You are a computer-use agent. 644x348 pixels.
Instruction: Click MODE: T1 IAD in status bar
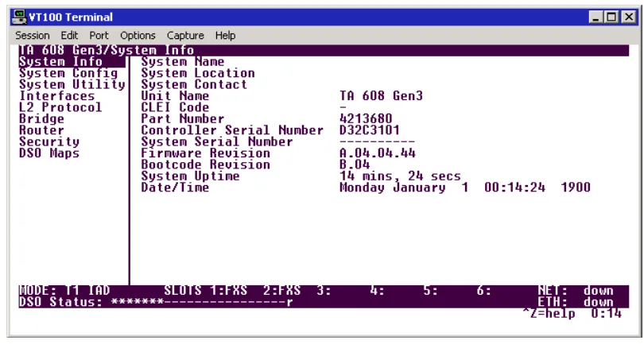pyautogui.click(x=64, y=291)
